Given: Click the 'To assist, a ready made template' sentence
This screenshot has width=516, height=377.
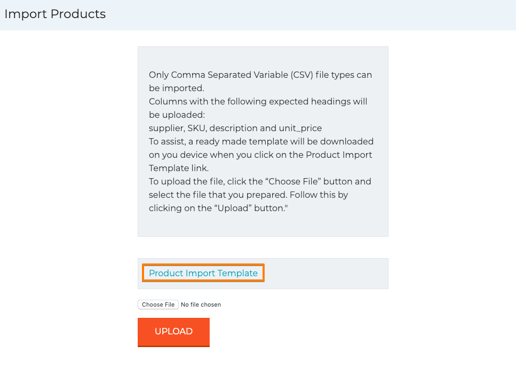Looking at the screenshot, I should click(x=261, y=155).
